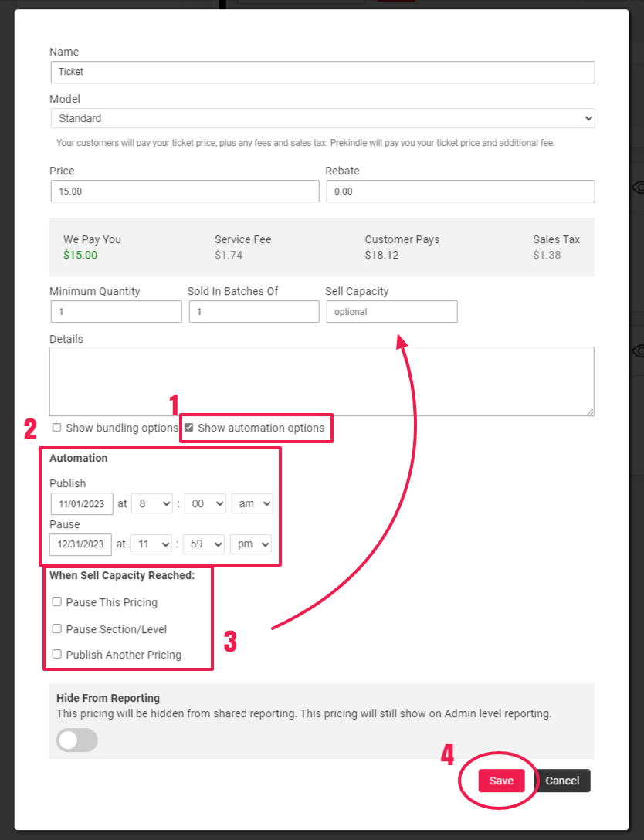Click inside the Details text area

(x=321, y=381)
